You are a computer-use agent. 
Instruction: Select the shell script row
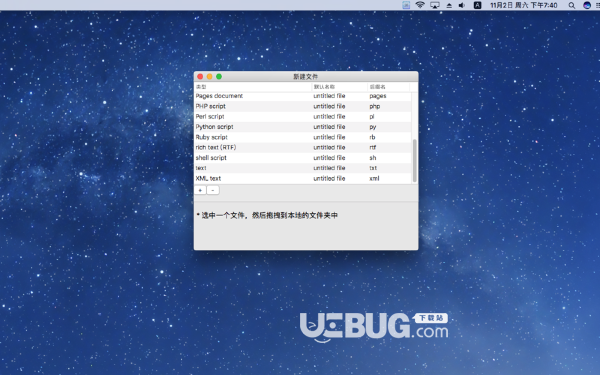coord(303,158)
